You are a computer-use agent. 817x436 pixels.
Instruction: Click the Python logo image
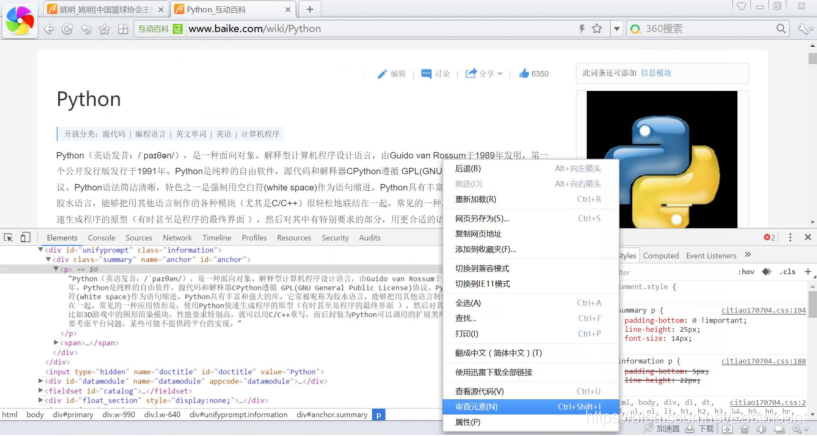click(662, 159)
